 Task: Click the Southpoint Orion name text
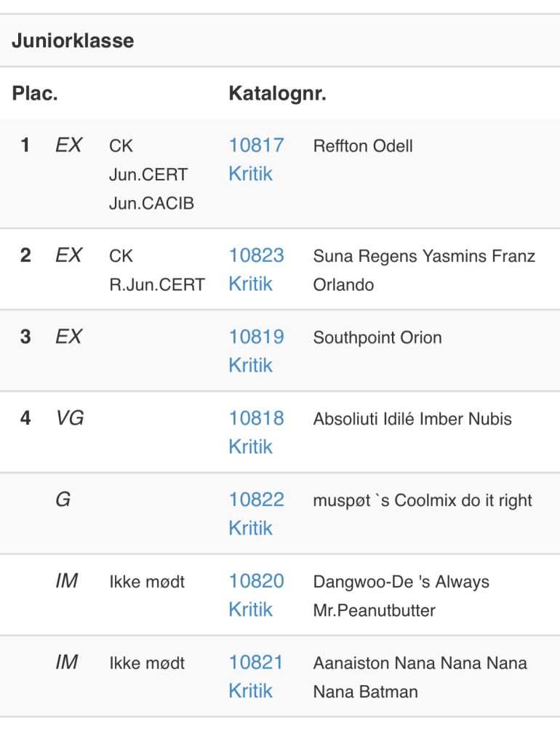(x=377, y=338)
